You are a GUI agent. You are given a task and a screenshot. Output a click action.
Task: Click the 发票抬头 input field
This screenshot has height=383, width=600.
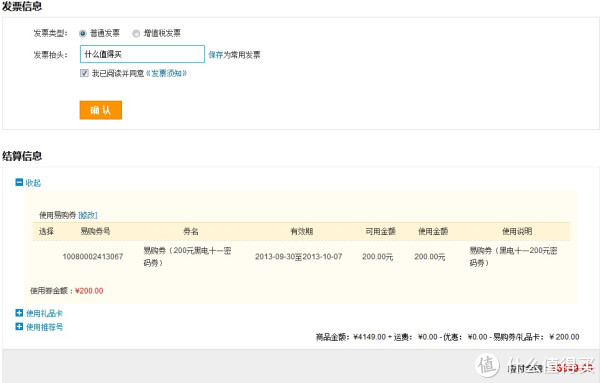(142, 54)
